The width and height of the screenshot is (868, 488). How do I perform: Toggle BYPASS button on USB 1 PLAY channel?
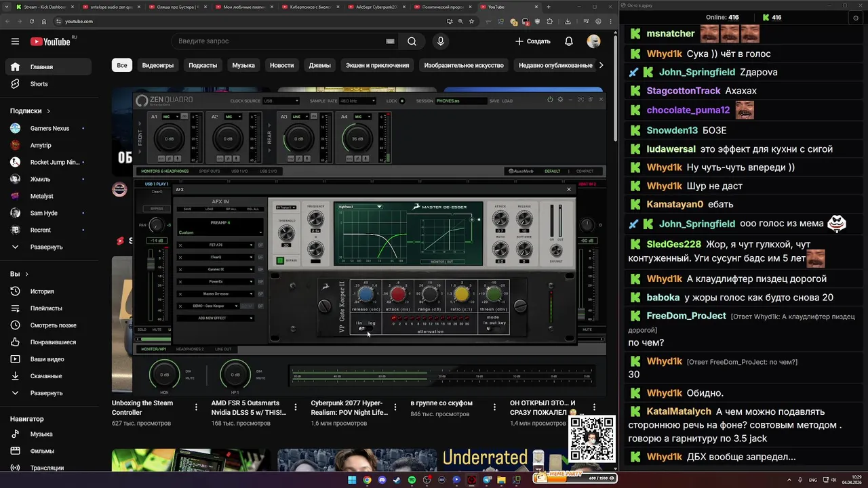click(157, 209)
